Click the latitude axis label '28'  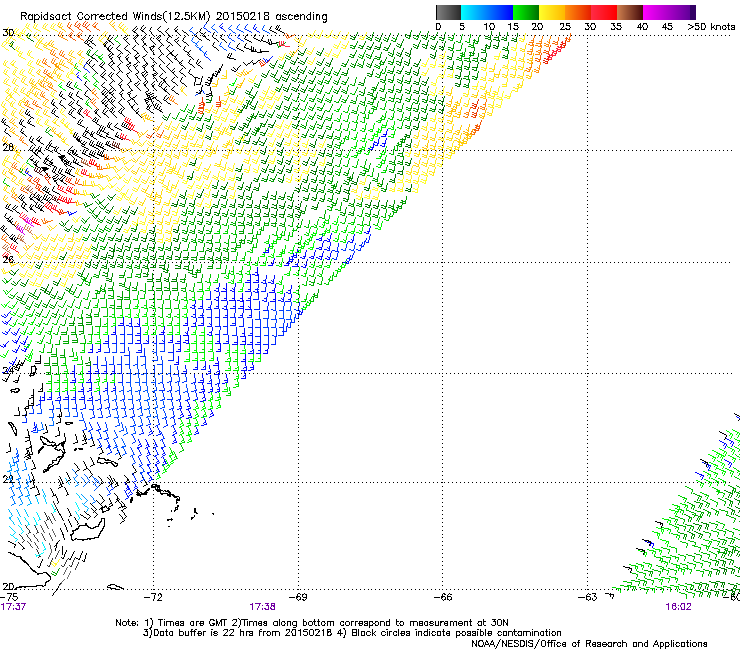[x=8, y=147]
